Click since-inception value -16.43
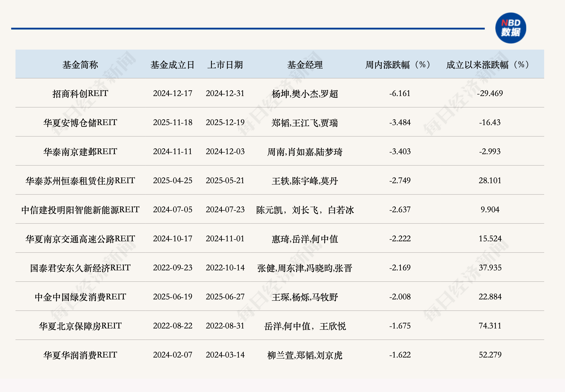The image size is (565, 392). click(490, 122)
